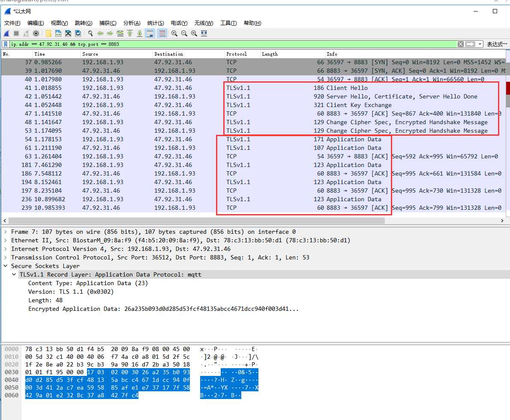Open the 视图(V) menu
The height and width of the screenshot is (420, 510).
[x=59, y=23]
